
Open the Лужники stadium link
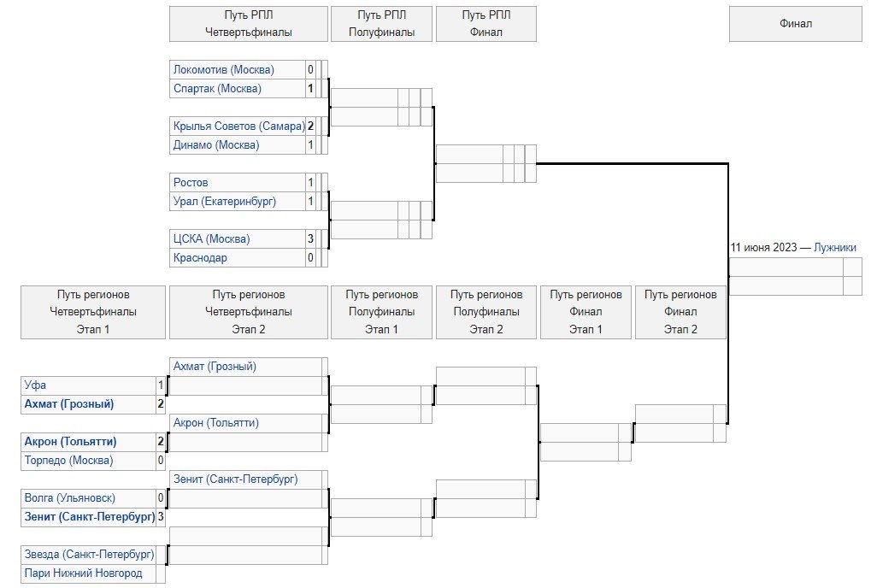tap(834, 247)
